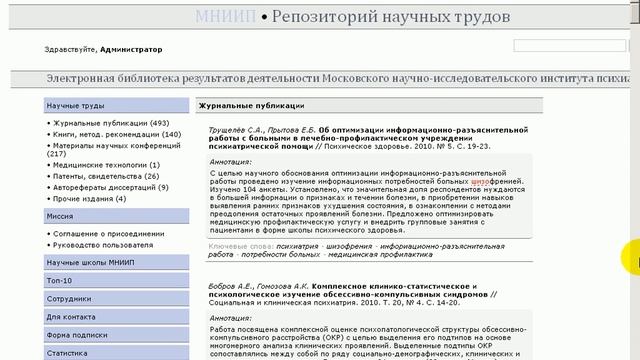Click the search input field

tap(569, 46)
